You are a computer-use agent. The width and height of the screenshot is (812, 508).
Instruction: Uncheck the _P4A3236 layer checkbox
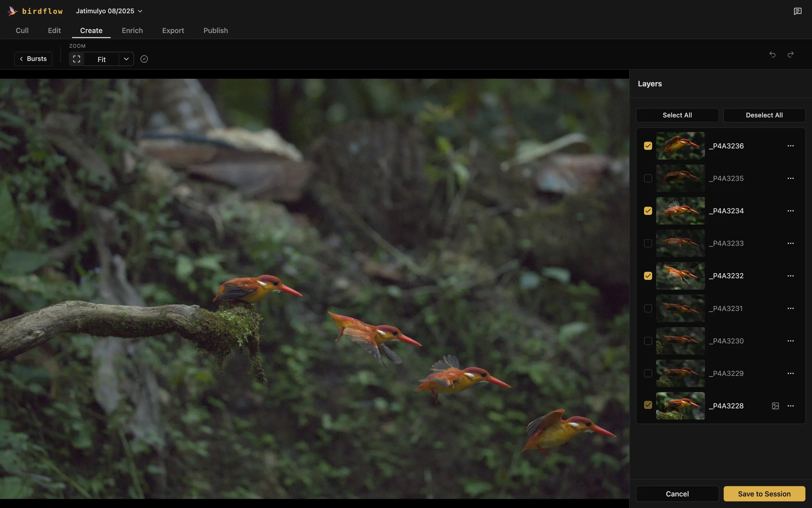tap(648, 146)
